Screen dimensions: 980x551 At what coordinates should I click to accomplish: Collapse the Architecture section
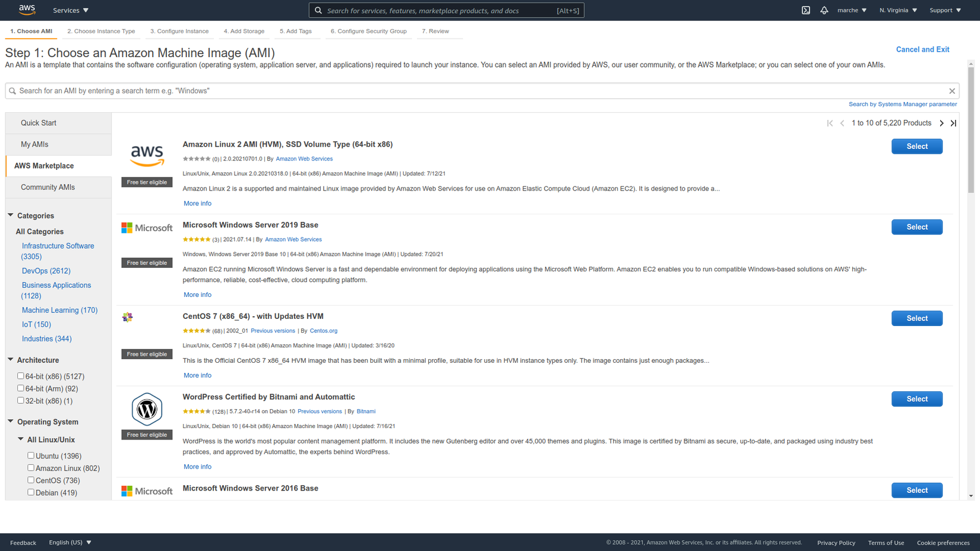tap(11, 359)
